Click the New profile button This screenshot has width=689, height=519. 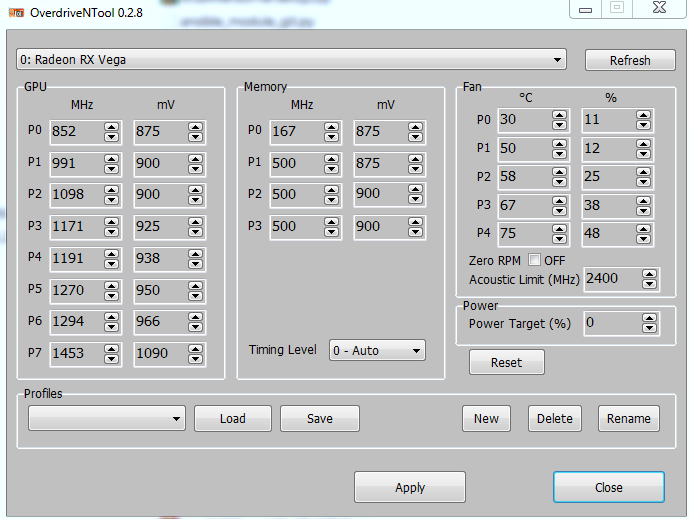pyautogui.click(x=486, y=418)
